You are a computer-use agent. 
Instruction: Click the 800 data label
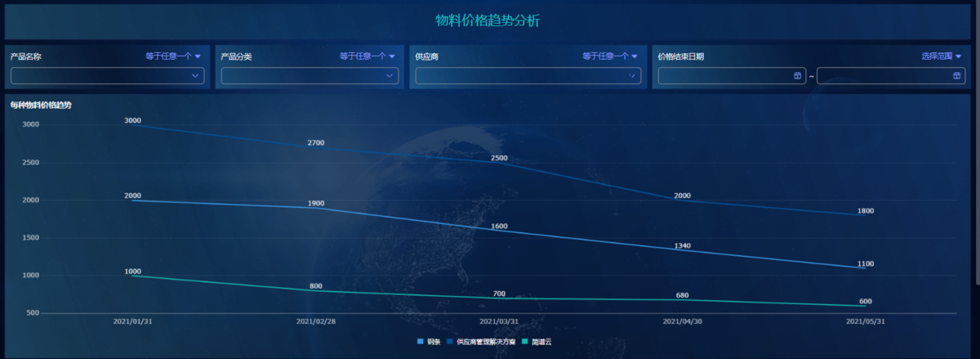[316, 286]
